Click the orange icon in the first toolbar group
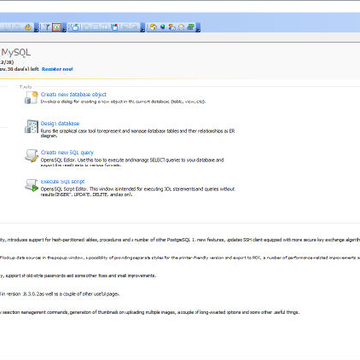The height and width of the screenshot is (360, 360). 28,27
